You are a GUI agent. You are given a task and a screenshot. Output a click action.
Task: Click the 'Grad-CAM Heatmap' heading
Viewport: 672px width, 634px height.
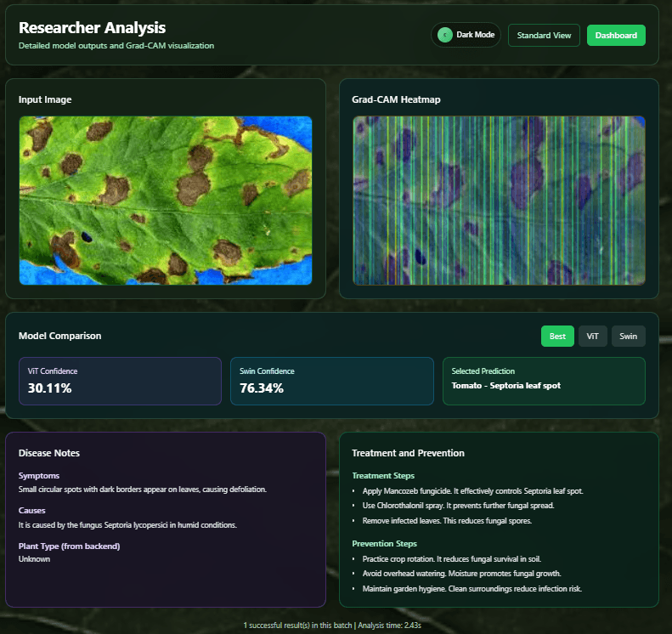tap(396, 99)
